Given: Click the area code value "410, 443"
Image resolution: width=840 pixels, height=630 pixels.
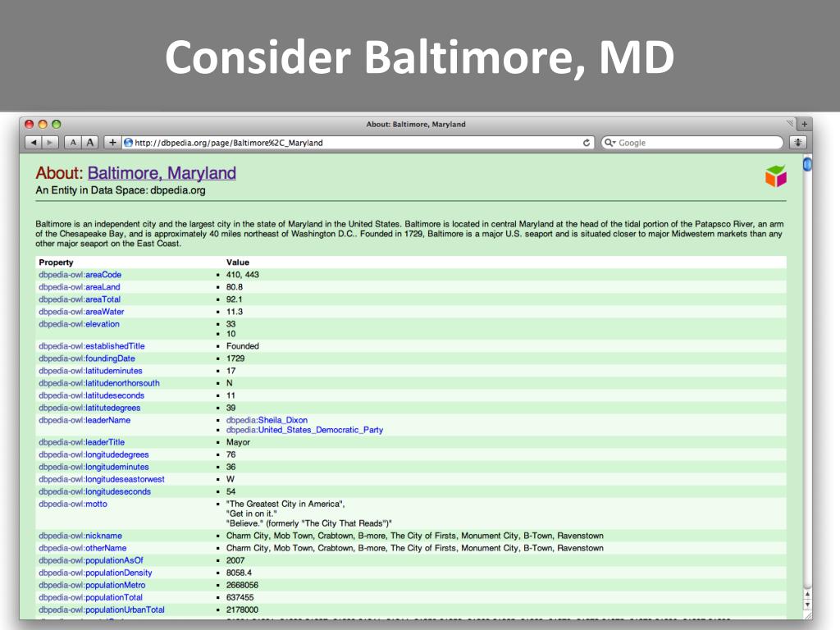Looking at the screenshot, I should (x=243, y=275).
